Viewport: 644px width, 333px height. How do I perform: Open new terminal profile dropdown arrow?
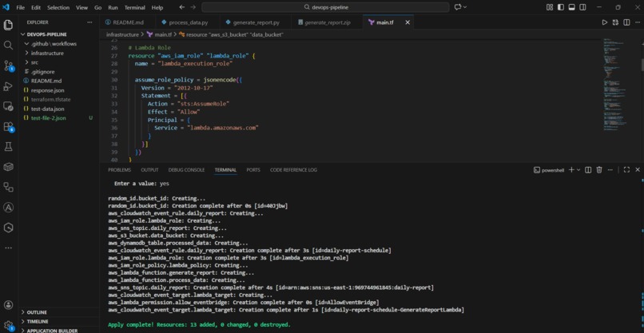point(578,169)
